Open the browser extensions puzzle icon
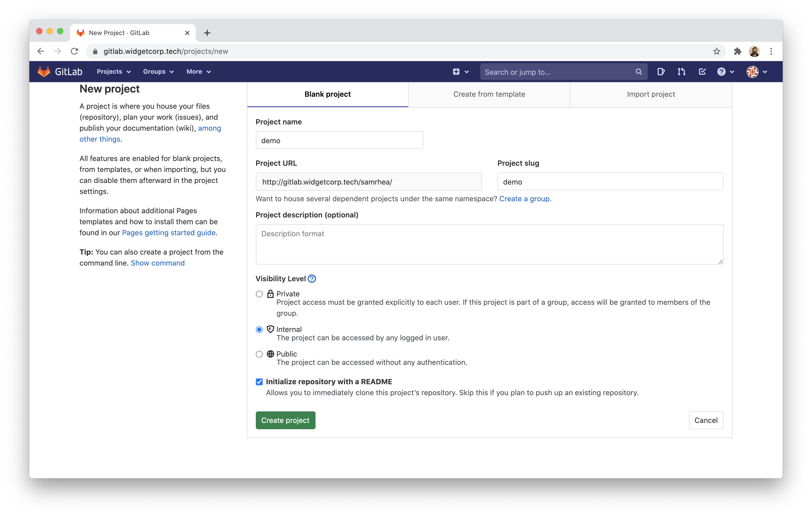The width and height of the screenshot is (812, 517). [737, 51]
